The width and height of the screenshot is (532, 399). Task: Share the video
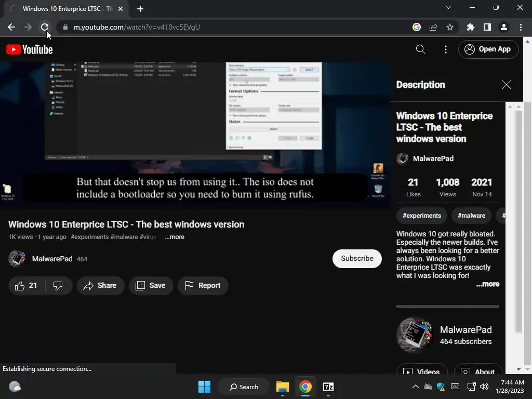click(x=100, y=286)
